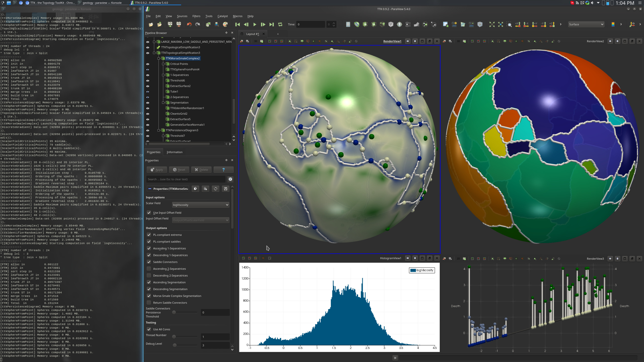This screenshot has height=362, width=644.
Task: Toggle the Loop animation icon
Action: pyautogui.click(x=280, y=24)
